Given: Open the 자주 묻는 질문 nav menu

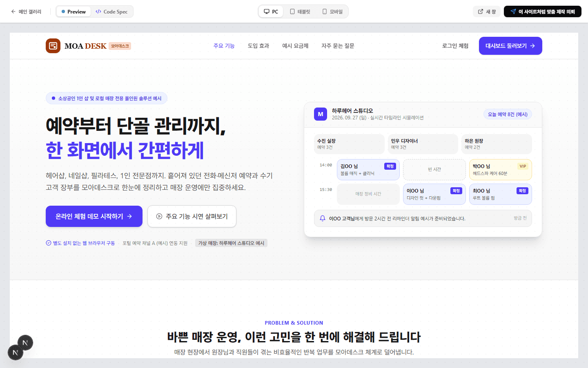Looking at the screenshot, I should coord(338,46).
